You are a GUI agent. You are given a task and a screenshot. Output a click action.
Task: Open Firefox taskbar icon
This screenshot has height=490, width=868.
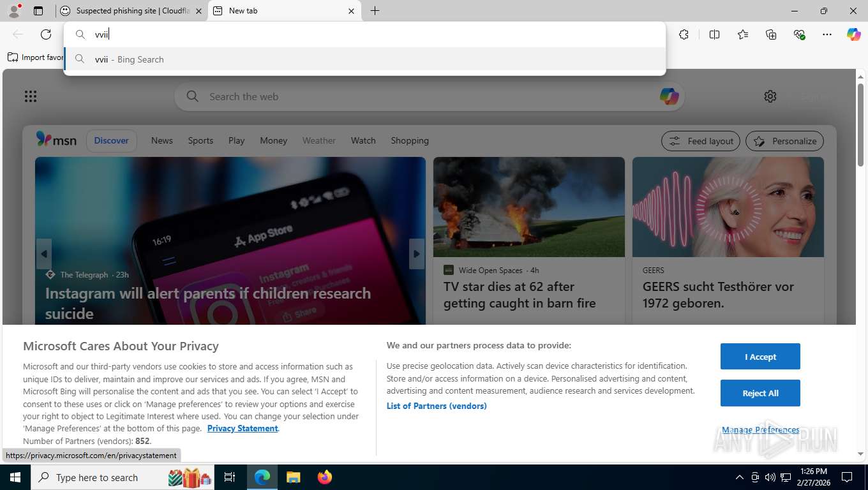coord(325,477)
